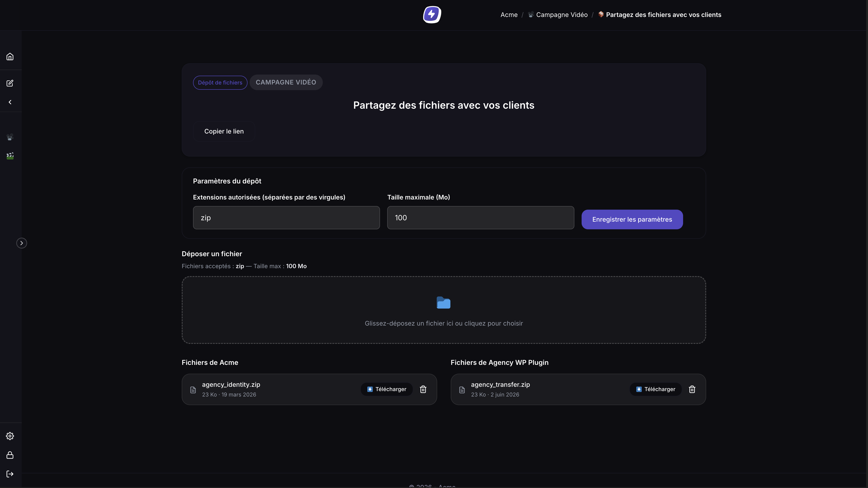
Task: Select the Dépôt de fichiers tag
Action: 220,82
